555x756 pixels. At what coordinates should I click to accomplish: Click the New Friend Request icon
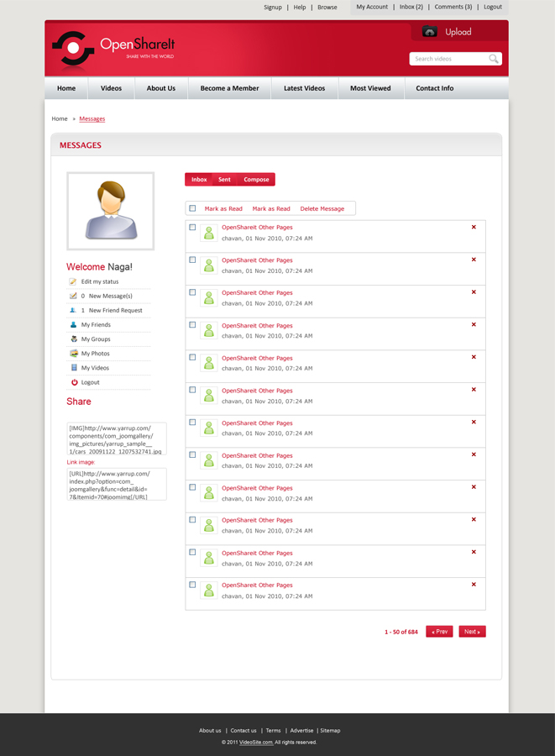[x=73, y=311]
